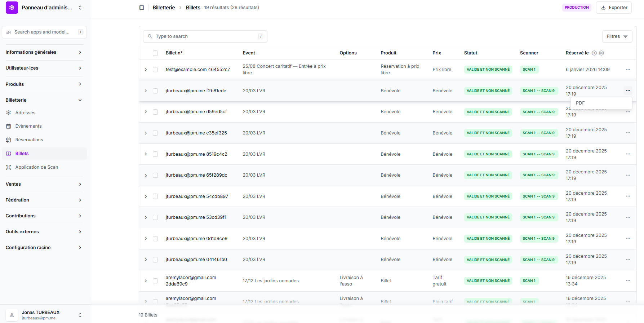Check the select-all tickets checkbox in header

tap(155, 53)
